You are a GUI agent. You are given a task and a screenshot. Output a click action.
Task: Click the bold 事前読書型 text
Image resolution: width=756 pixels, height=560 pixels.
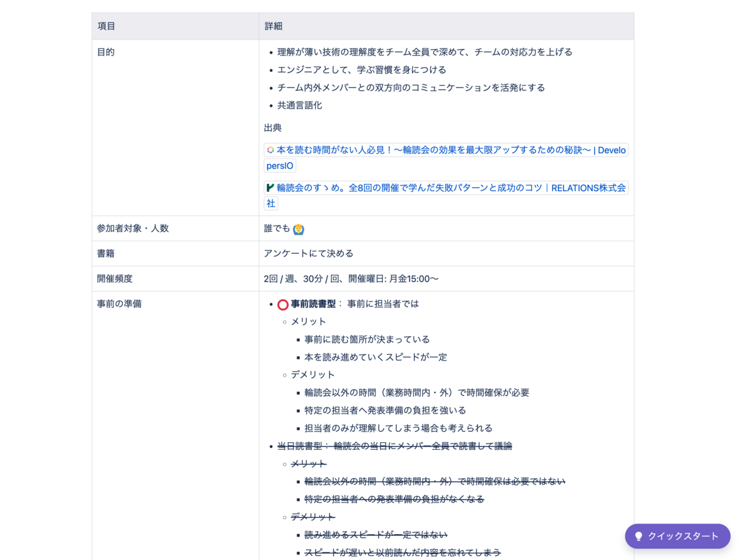click(x=310, y=304)
